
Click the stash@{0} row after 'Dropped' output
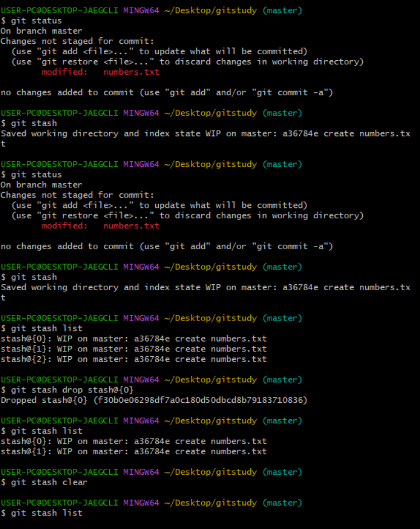[134, 441]
